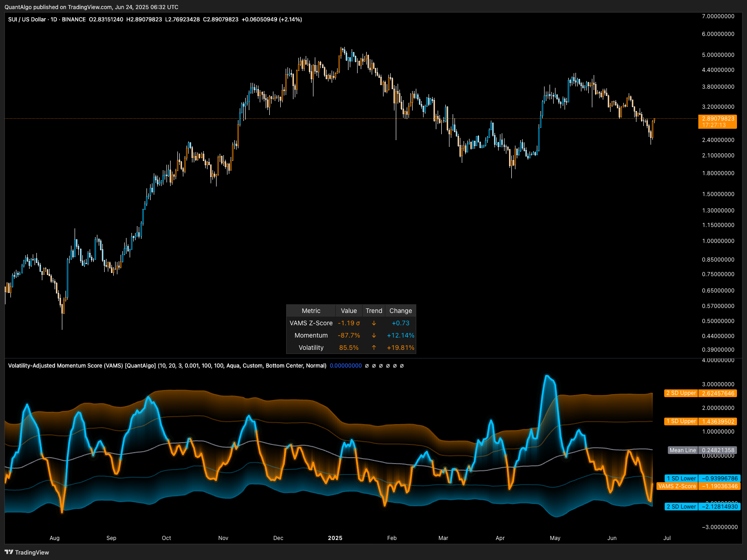Click the blue 0.00000000 indicator value
This screenshot has width=747, height=560.
(346, 366)
